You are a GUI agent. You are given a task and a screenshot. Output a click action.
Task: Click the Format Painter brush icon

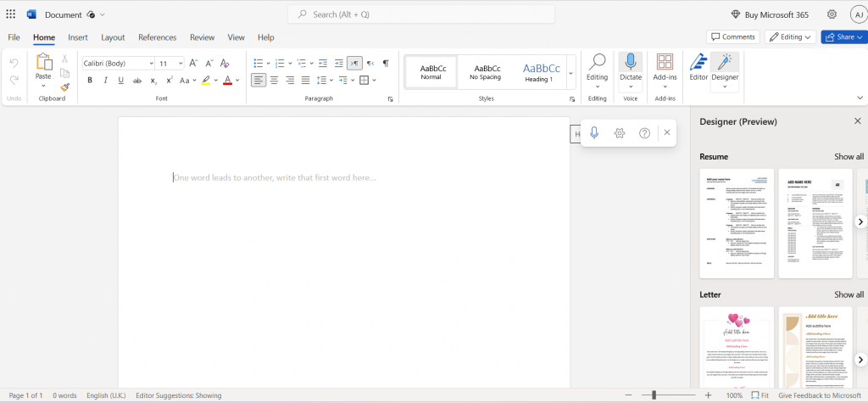64,87
